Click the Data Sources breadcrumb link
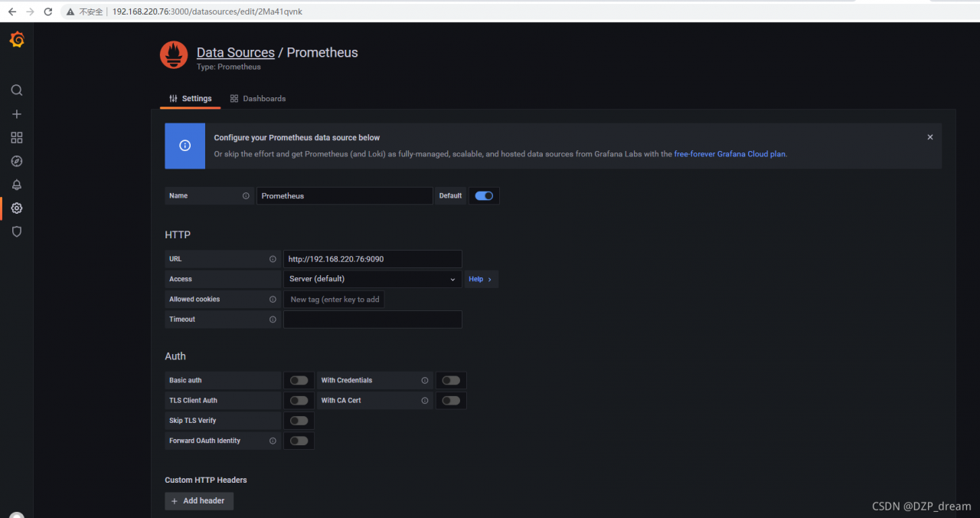The height and width of the screenshot is (518, 980). (x=236, y=53)
